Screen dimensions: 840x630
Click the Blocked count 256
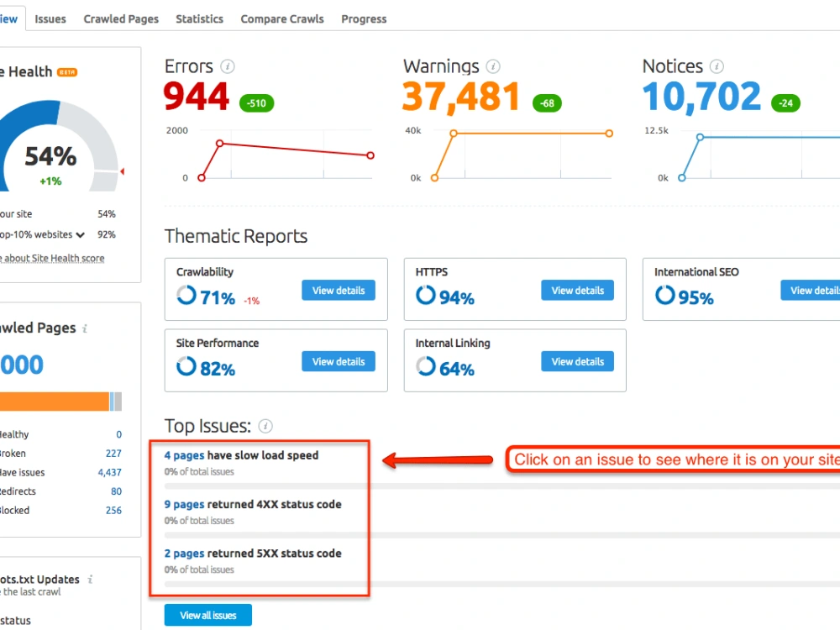(x=113, y=511)
